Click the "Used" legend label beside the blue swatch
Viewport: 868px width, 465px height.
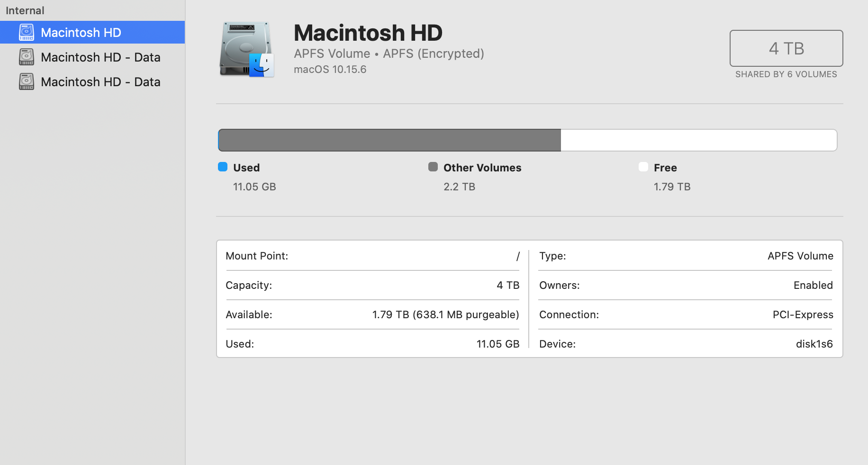click(x=246, y=168)
